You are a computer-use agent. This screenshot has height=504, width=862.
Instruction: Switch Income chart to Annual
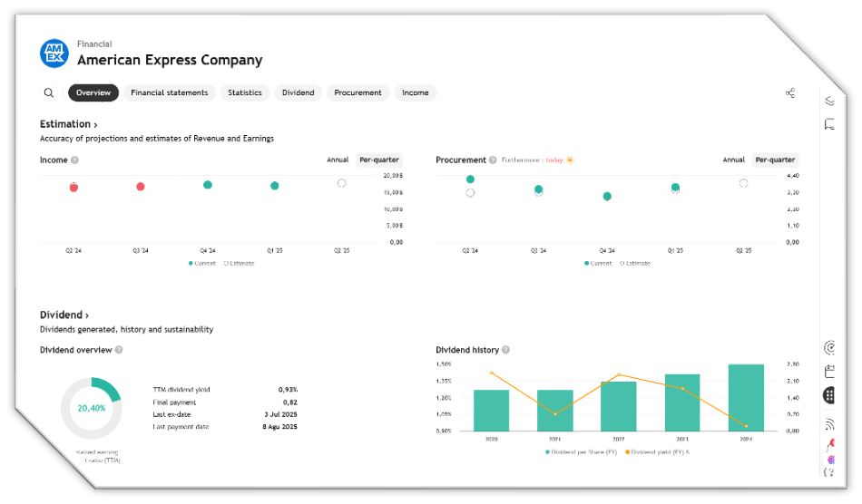click(338, 160)
